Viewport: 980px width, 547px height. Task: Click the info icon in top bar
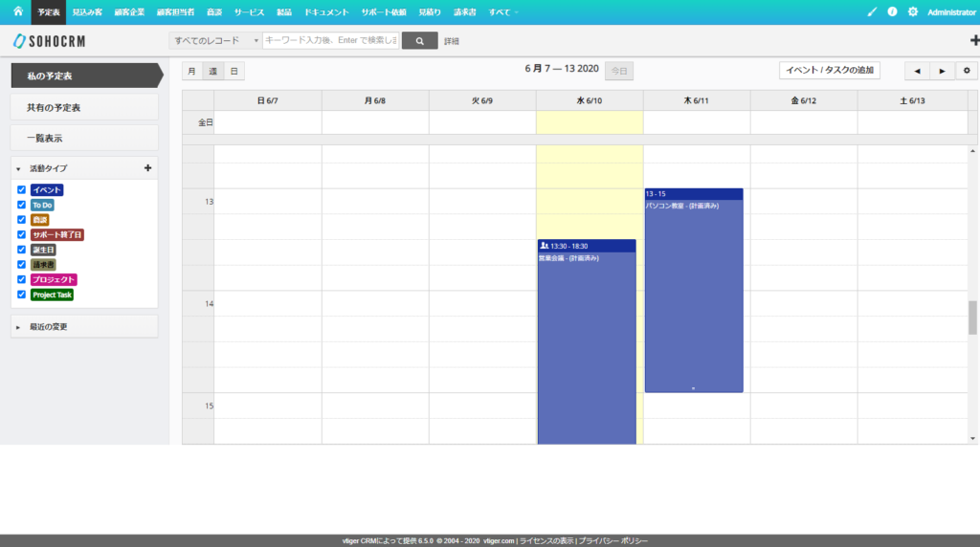[892, 11]
